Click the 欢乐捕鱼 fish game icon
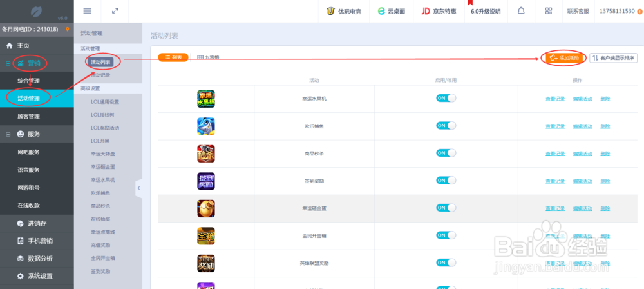The image size is (644, 289). pos(206,126)
